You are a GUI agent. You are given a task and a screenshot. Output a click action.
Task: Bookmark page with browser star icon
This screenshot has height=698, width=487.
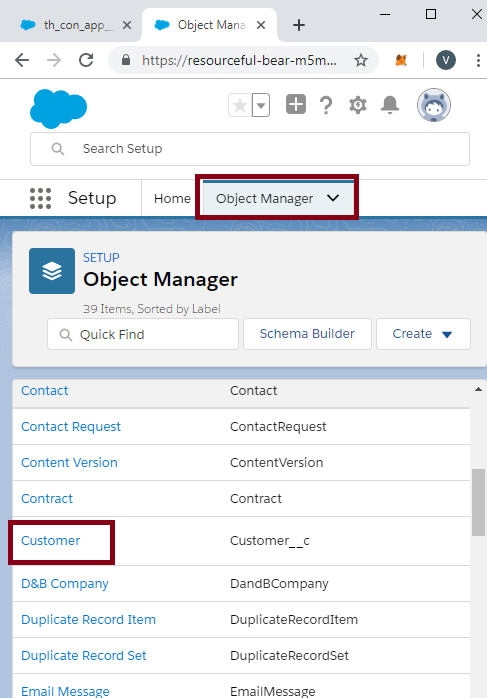pyautogui.click(x=361, y=60)
